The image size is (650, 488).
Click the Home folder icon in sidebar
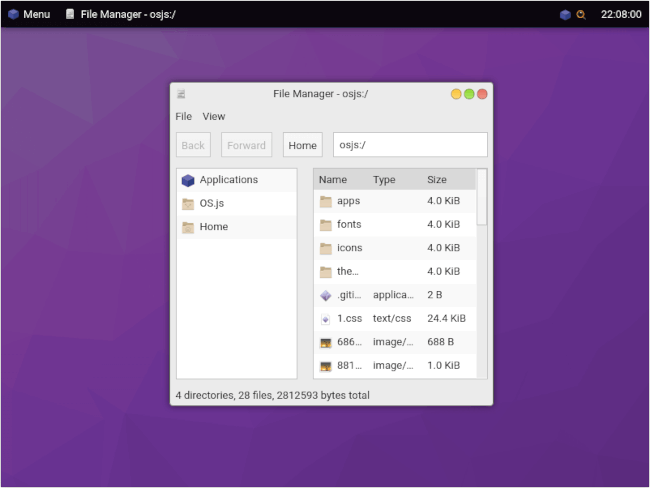point(187,227)
